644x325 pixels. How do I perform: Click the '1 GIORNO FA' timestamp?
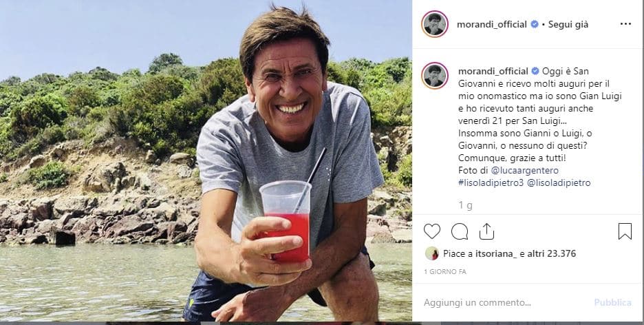pos(446,273)
